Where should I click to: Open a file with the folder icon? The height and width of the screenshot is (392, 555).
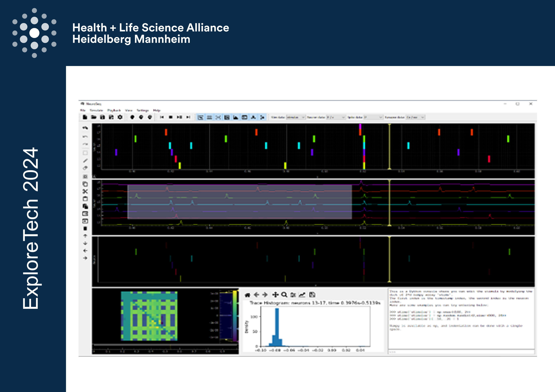pos(94,117)
